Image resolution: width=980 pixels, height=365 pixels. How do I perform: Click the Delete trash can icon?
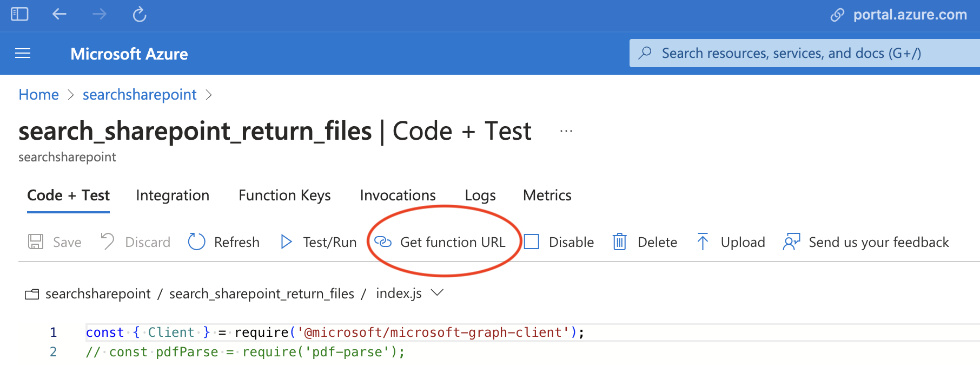[619, 242]
